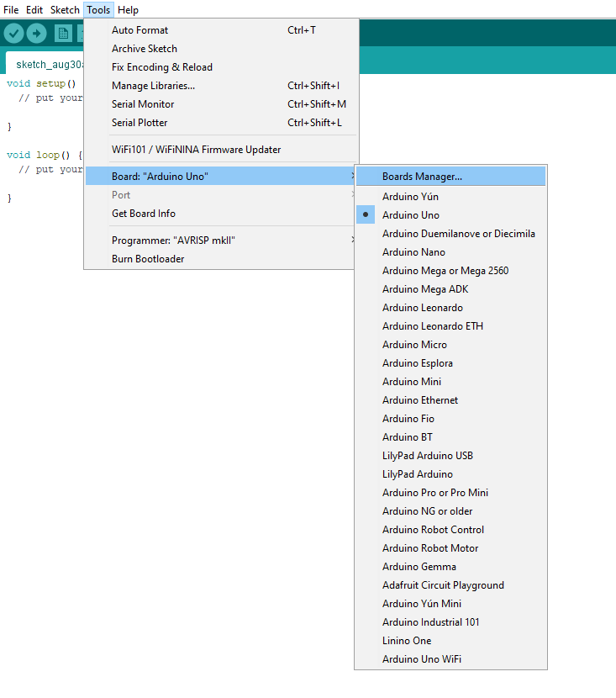
Task: Click the 'void setup()' code line
Action: point(41,83)
